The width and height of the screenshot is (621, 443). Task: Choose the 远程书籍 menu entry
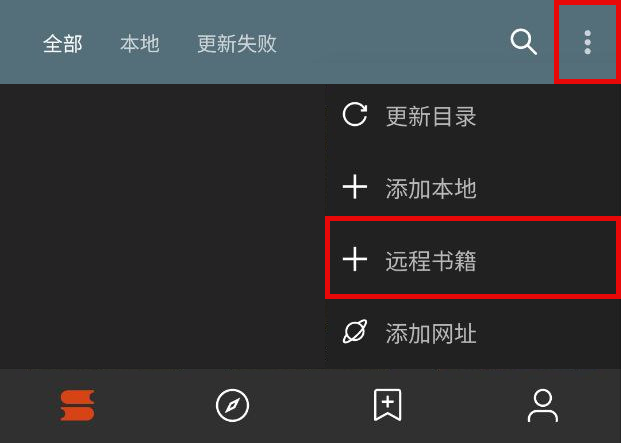pos(473,258)
